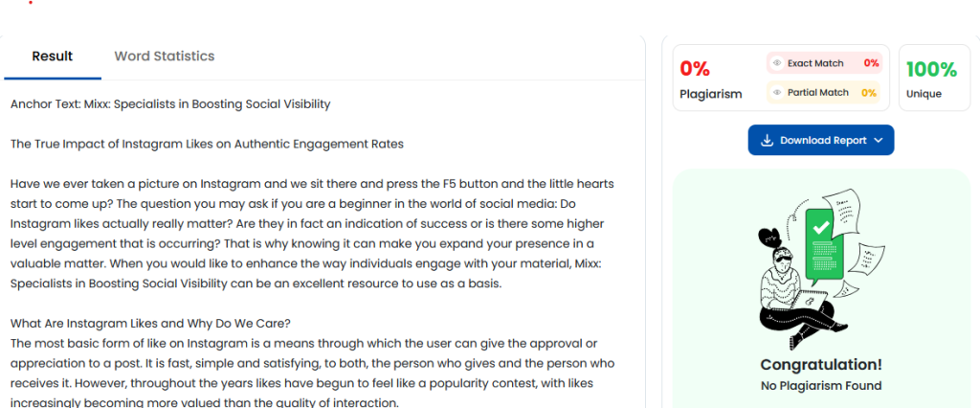Click the green 100% Unique score
This screenshot has height=408, width=980.
(x=931, y=69)
